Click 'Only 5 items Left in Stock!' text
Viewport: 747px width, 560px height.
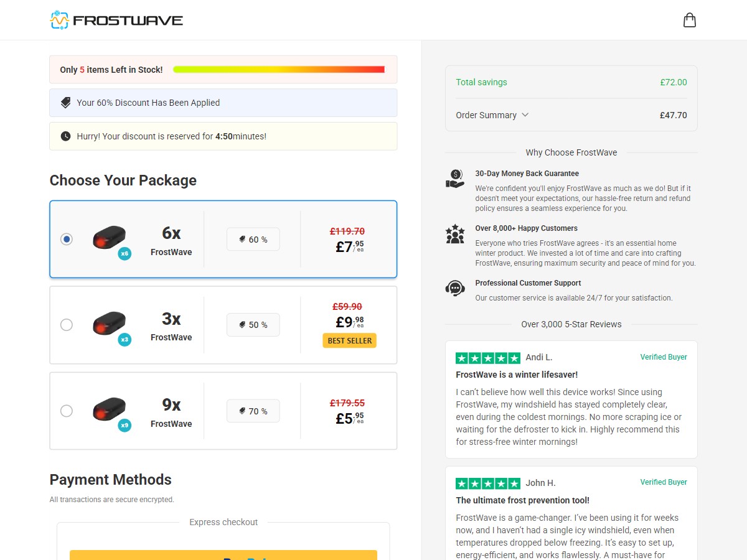pyautogui.click(x=111, y=70)
